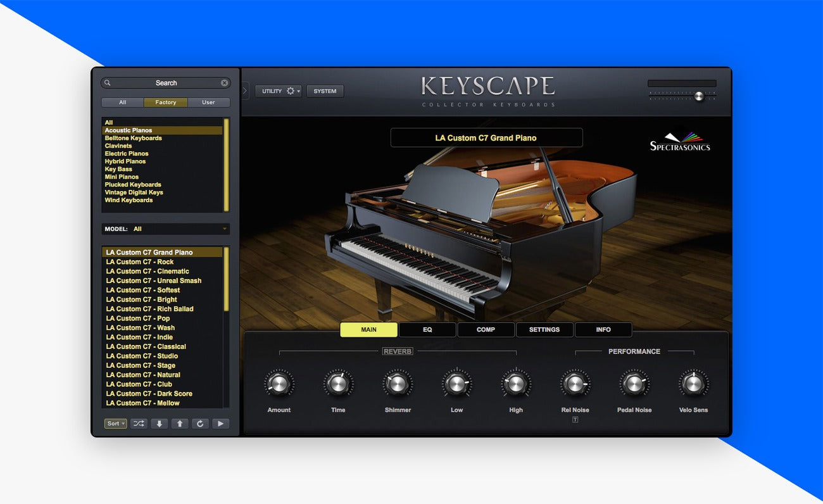This screenshot has width=823, height=504.
Task: Select Electric Pianos category
Action: (163, 154)
